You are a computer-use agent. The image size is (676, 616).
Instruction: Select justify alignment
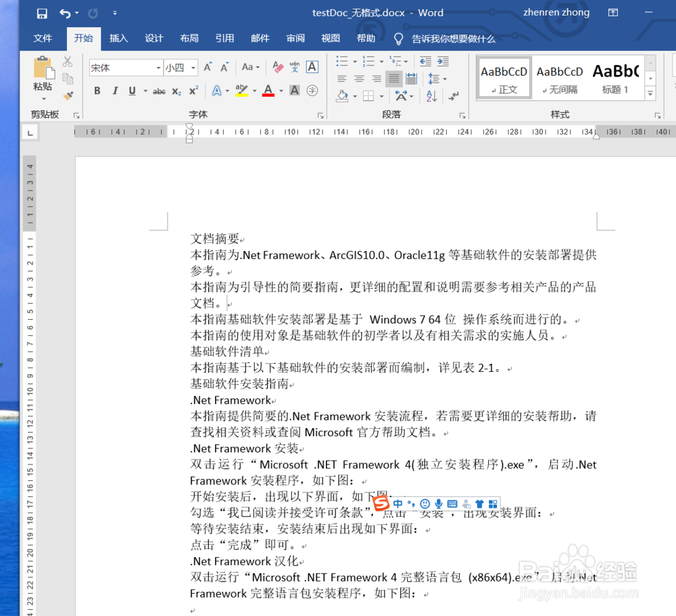393,78
